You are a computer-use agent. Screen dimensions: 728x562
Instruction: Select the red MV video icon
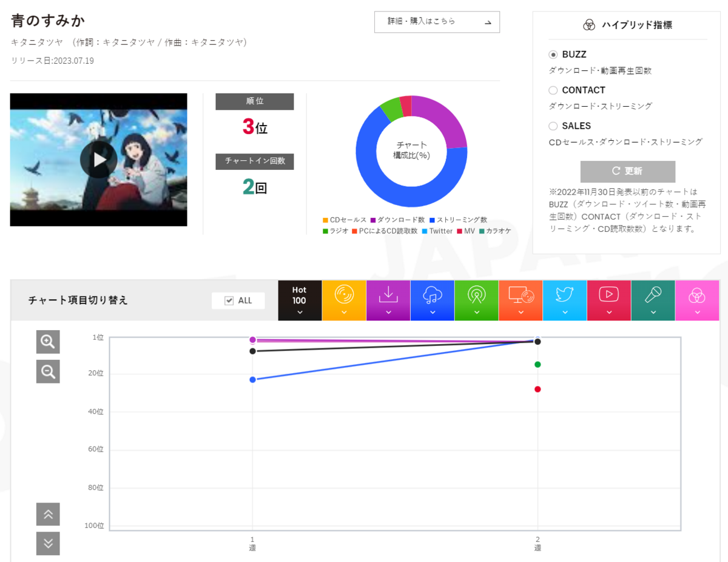609,300
